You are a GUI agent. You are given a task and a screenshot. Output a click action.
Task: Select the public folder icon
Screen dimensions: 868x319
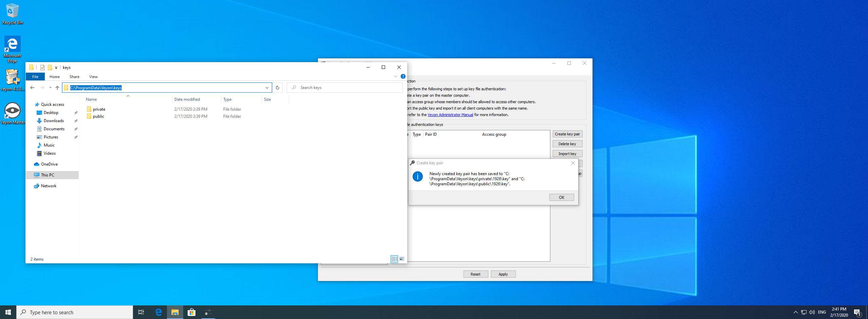point(89,116)
